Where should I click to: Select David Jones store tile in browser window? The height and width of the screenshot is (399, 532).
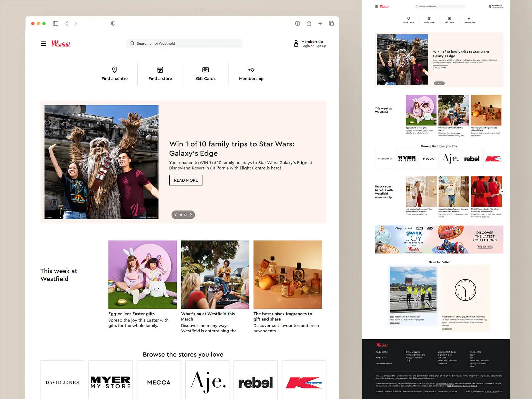click(62, 380)
